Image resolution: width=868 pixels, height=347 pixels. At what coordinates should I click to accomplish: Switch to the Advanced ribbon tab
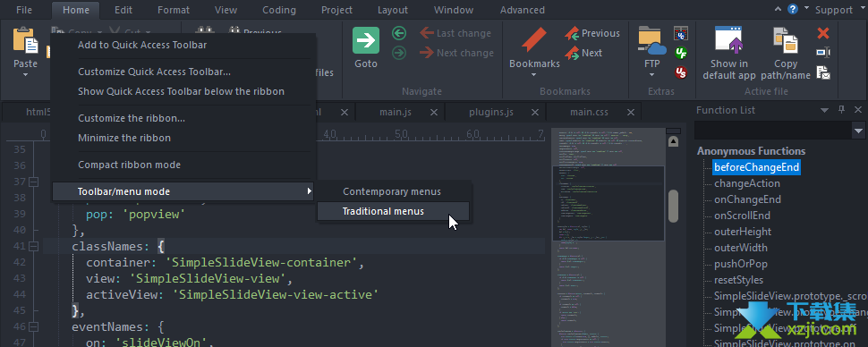click(x=523, y=10)
